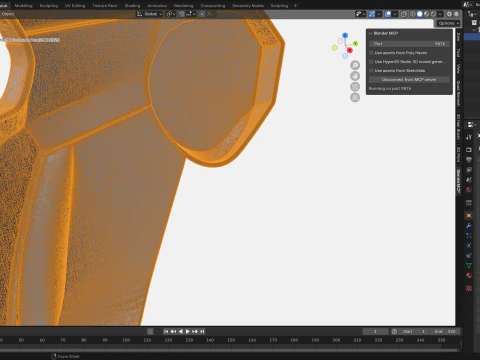The width and height of the screenshot is (480, 360).
Task: Open the orange Object properties tab
Action: [x=469, y=216]
